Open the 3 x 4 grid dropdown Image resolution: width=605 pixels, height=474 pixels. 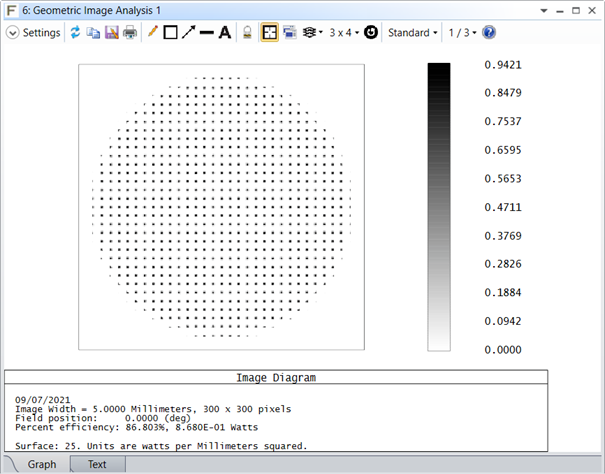345,32
